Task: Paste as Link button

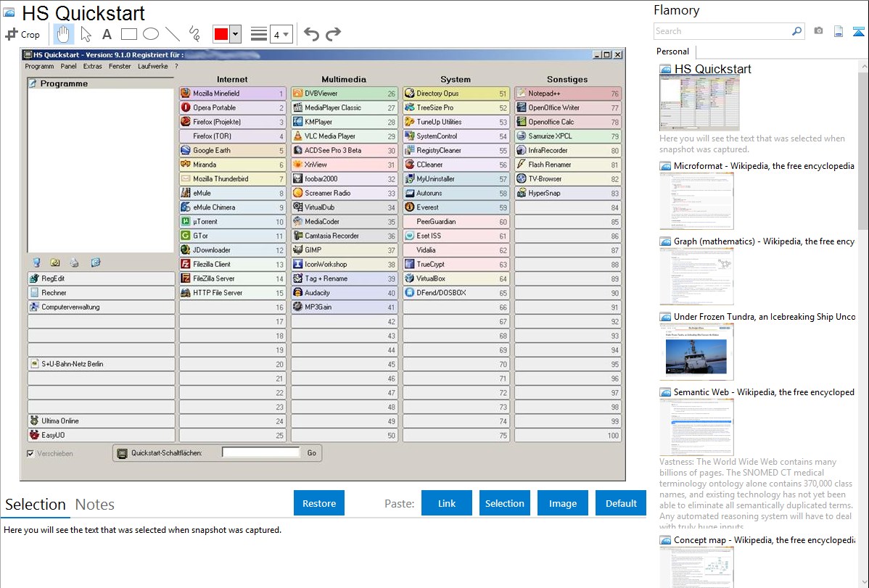Action: (x=447, y=503)
